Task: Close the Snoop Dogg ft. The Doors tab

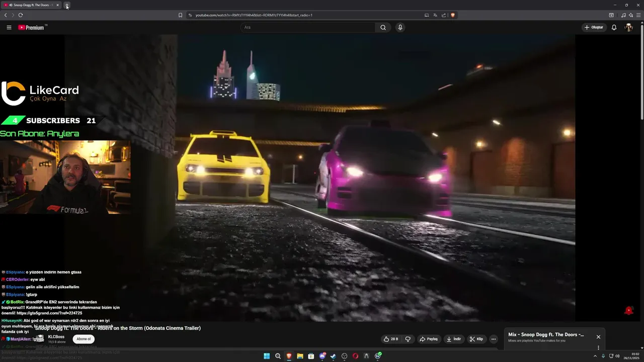Action: [x=57, y=5]
